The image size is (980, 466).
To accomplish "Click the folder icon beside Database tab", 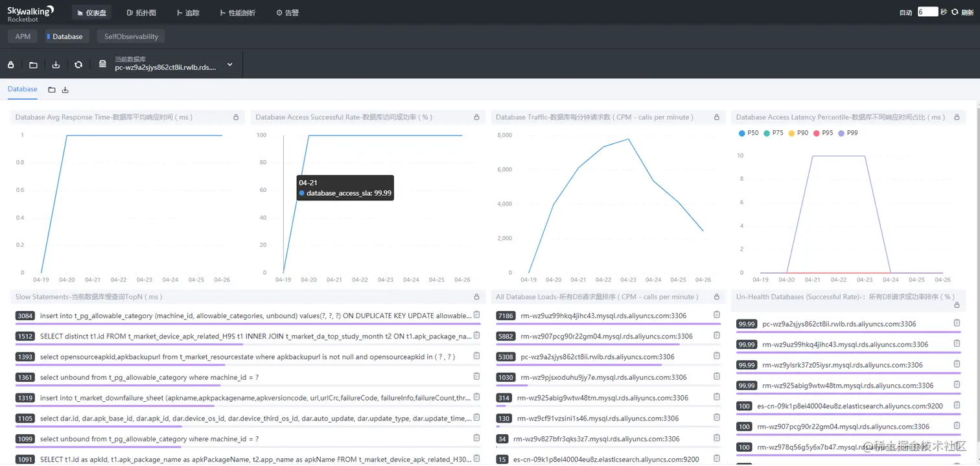I will pos(52,89).
